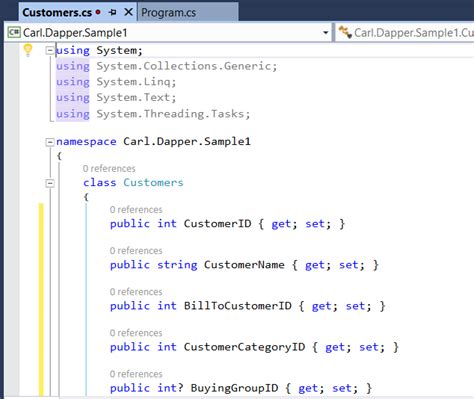The width and height of the screenshot is (474, 399).
Task: Click the Customers class name
Action: (153, 182)
